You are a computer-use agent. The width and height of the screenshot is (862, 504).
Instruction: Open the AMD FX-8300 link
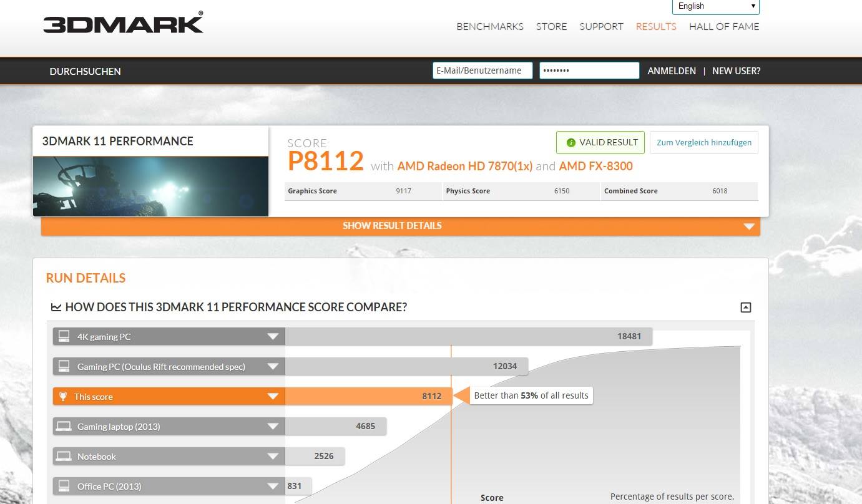coord(595,166)
